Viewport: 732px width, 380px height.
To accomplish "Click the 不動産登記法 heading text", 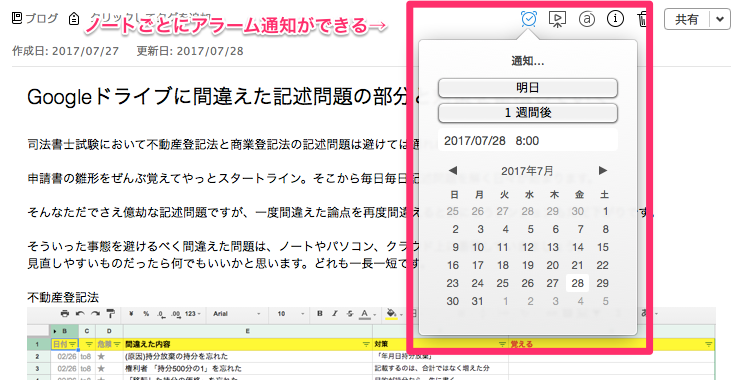I will click(x=63, y=297).
